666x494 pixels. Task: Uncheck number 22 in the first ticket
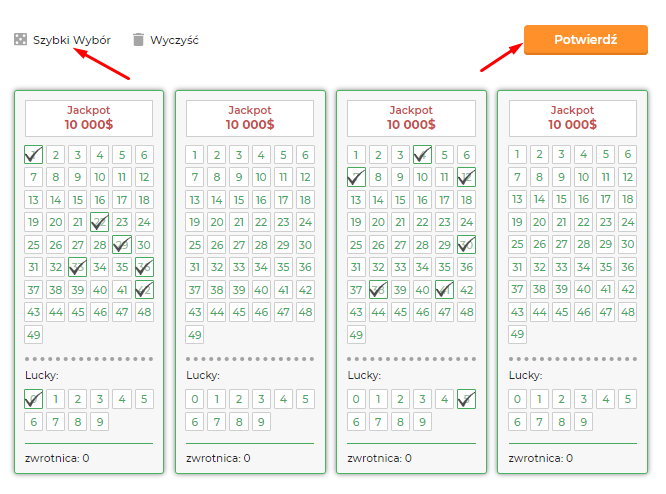100,222
